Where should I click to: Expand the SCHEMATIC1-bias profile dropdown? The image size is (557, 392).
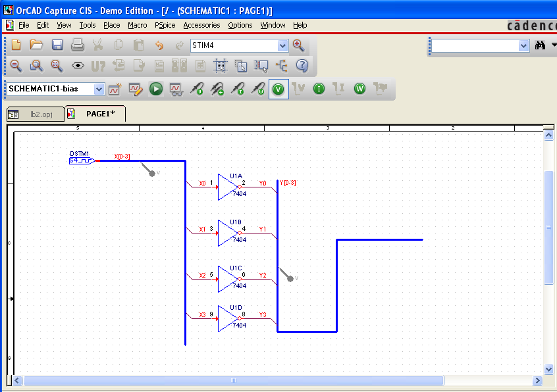[99, 89]
